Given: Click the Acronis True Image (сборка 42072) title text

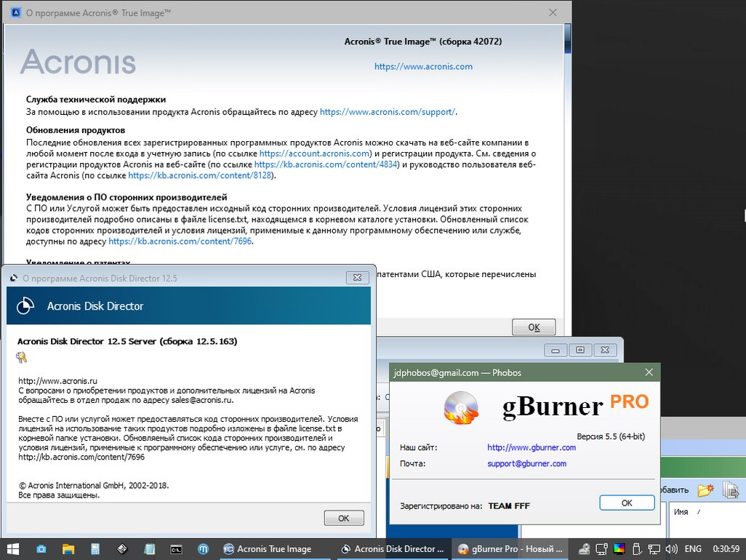Looking at the screenshot, I should tap(423, 41).
